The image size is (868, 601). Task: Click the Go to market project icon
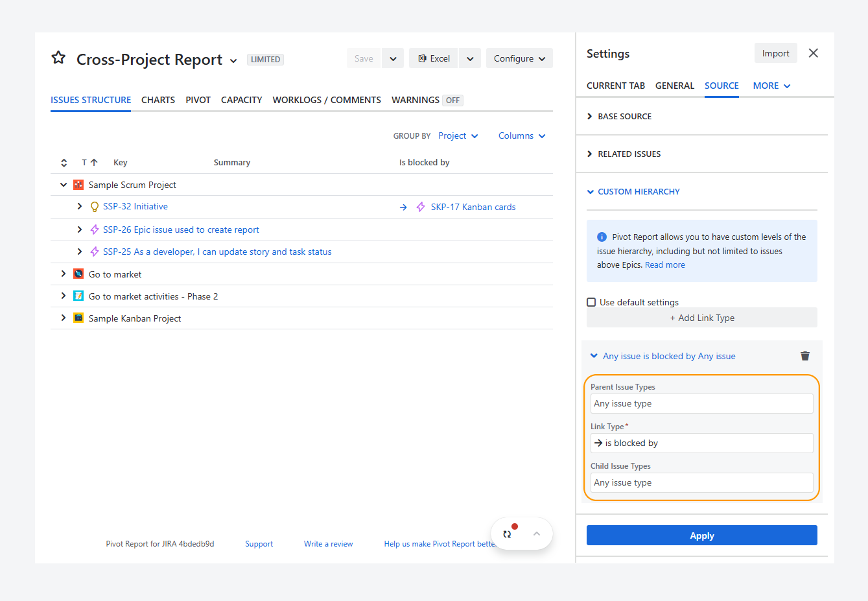coord(78,274)
